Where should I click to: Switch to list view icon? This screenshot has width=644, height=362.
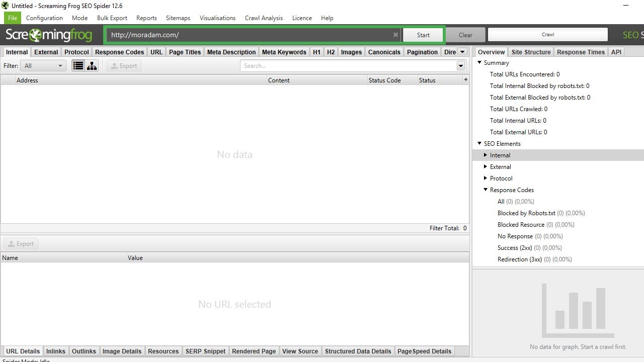pos(78,66)
